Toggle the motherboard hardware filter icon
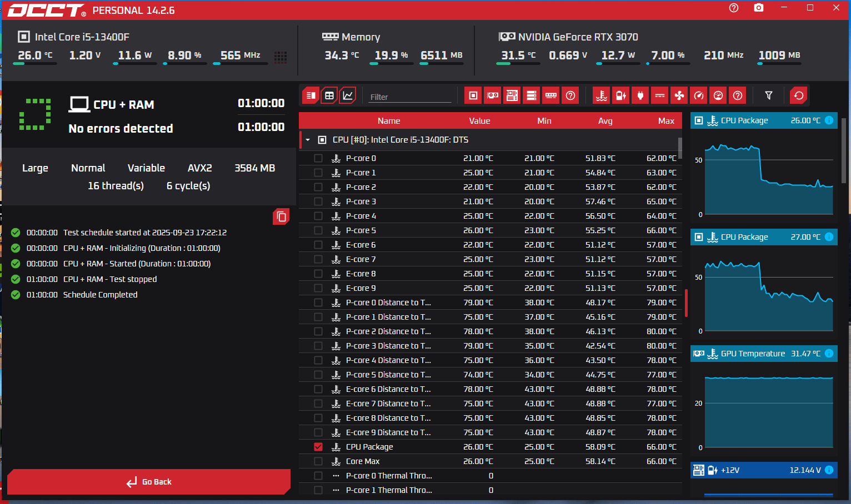Screen dimensions: 851x504 click(512, 95)
